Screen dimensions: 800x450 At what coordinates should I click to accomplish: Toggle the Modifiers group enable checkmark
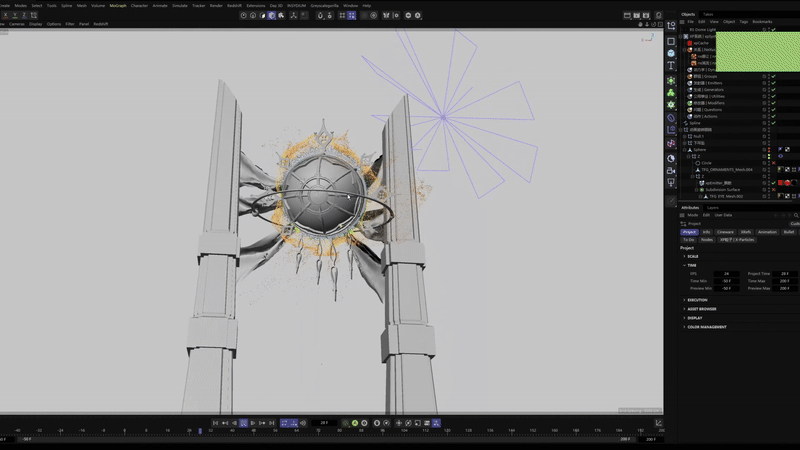pyautogui.click(x=773, y=103)
